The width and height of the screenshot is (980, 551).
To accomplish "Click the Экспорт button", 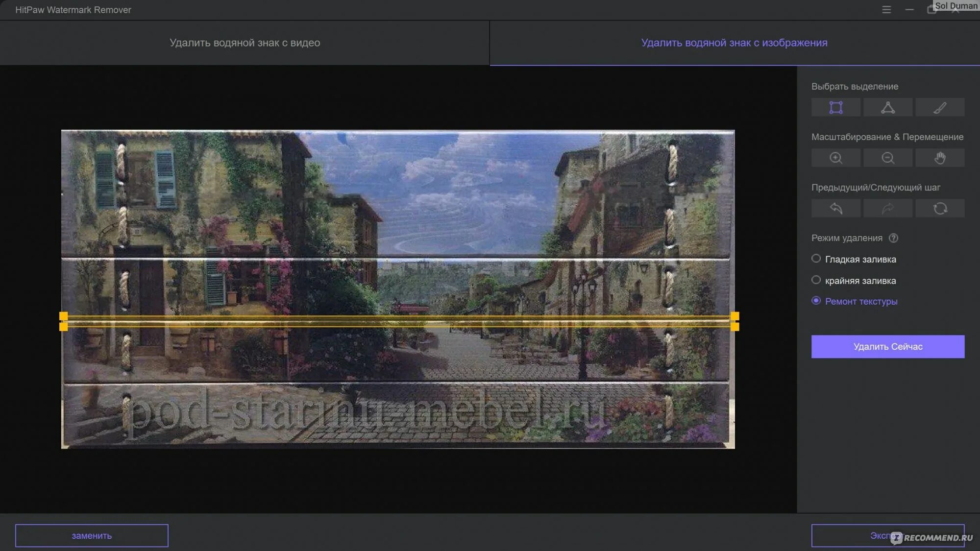I will click(x=887, y=536).
